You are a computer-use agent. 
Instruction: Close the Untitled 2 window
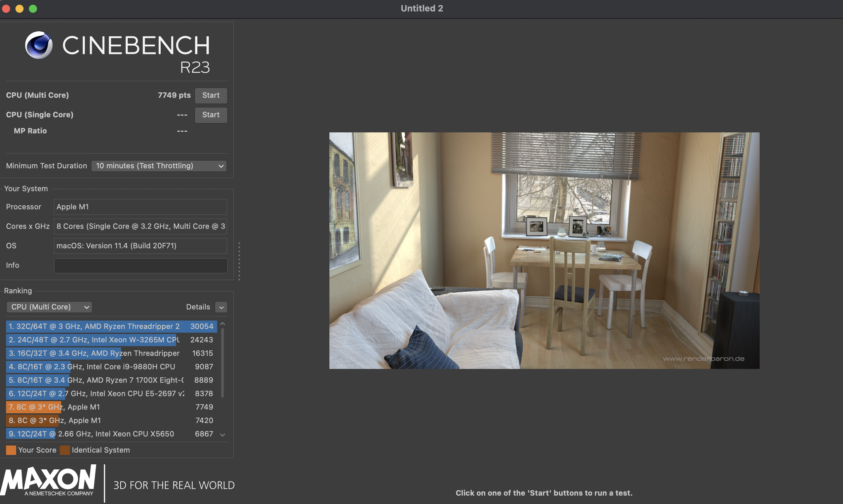pos(6,8)
